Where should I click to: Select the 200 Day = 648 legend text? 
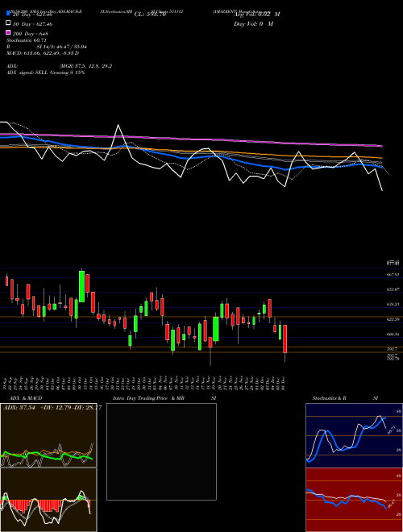[x=31, y=34]
